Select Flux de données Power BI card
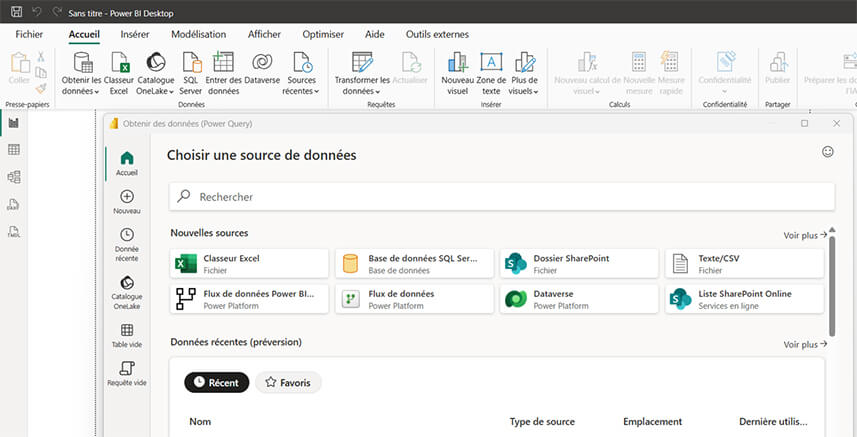This screenshot has height=437, width=857. click(249, 299)
